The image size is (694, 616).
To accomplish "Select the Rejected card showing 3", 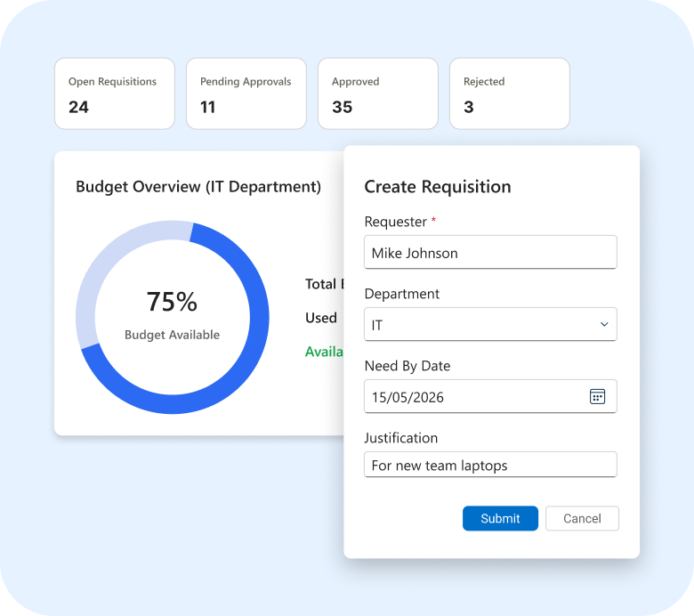I will click(510, 93).
